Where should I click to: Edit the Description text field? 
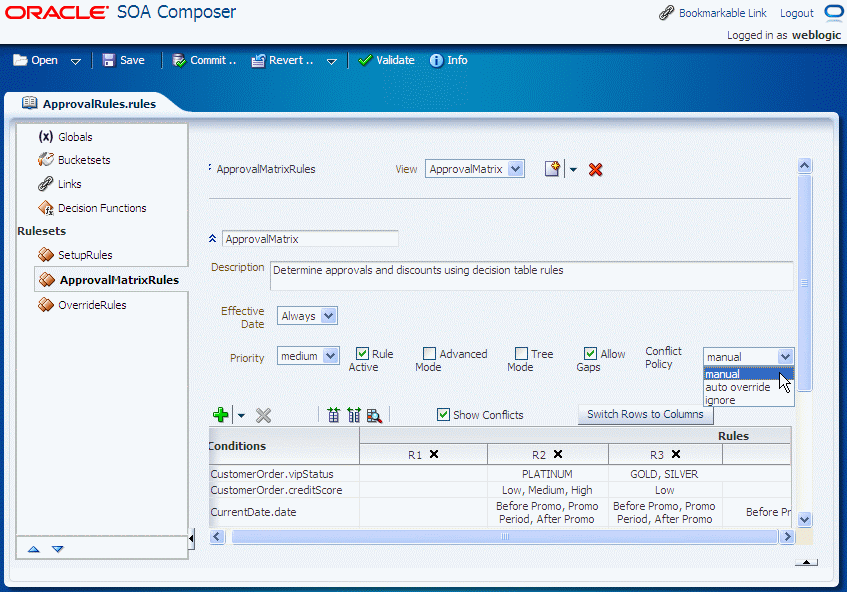click(x=532, y=275)
